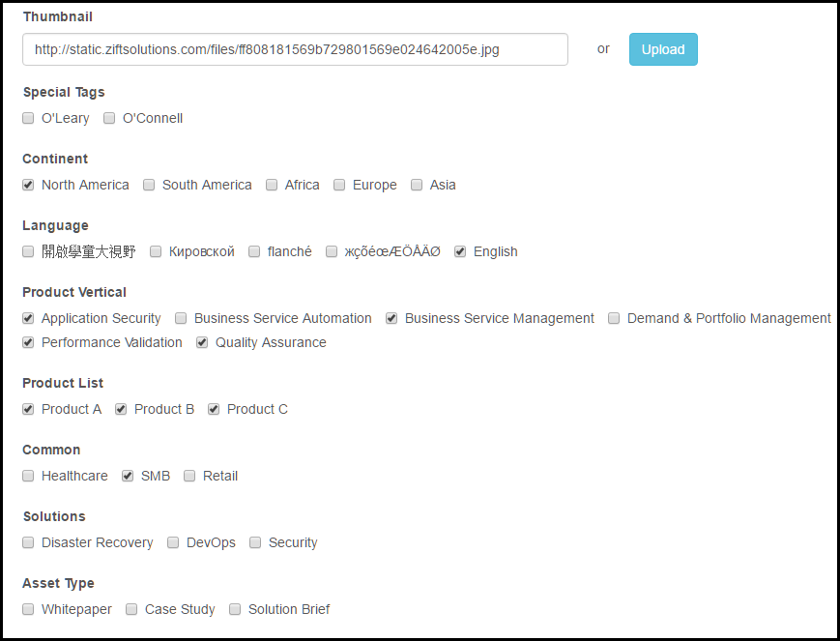Check the O'Connell special tag
The height and width of the screenshot is (641, 840).
[109, 119]
